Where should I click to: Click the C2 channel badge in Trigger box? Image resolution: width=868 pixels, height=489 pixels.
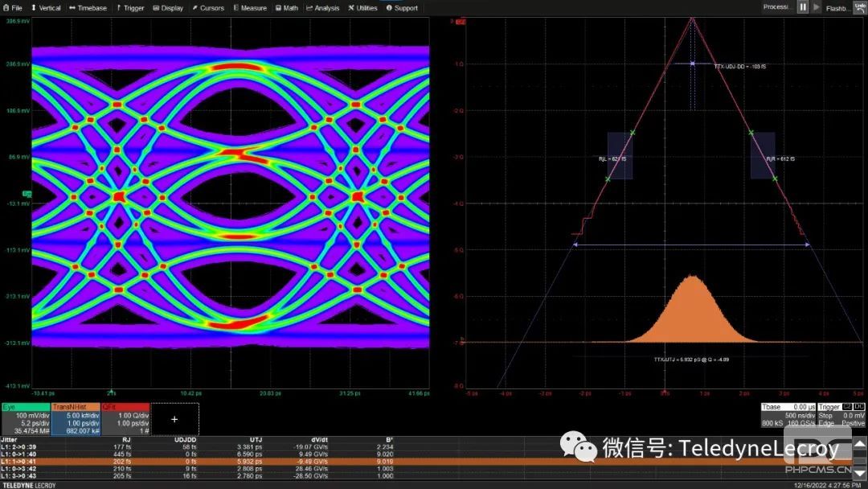[x=847, y=407]
